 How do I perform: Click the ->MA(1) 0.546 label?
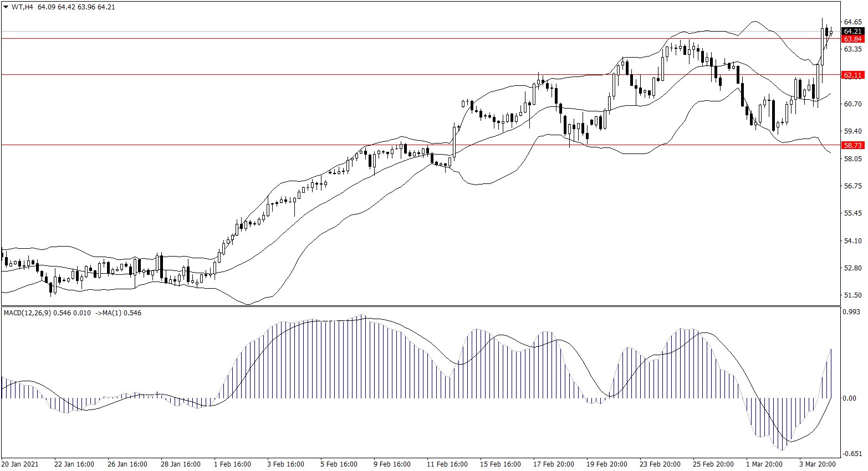click(118, 313)
